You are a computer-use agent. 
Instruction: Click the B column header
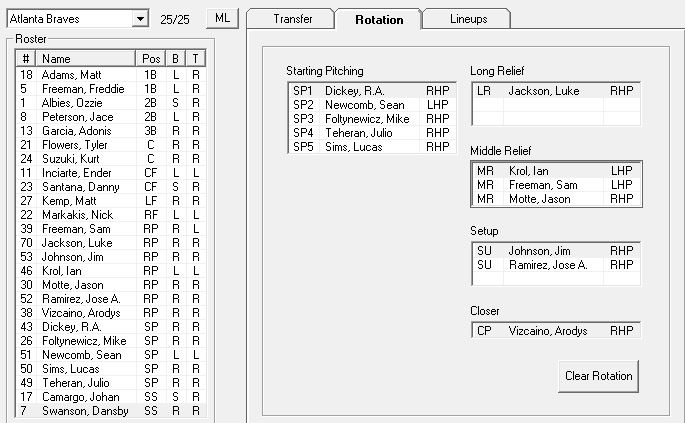click(x=175, y=59)
